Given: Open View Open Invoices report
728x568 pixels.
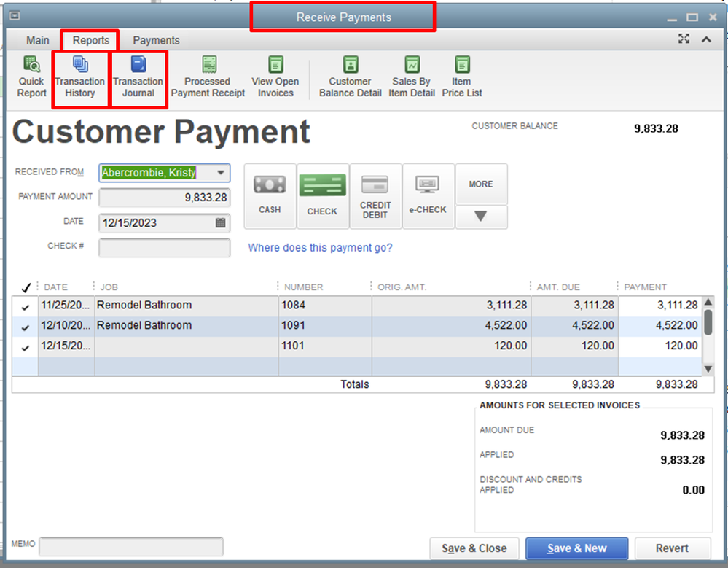Looking at the screenshot, I should click(x=275, y=75).
